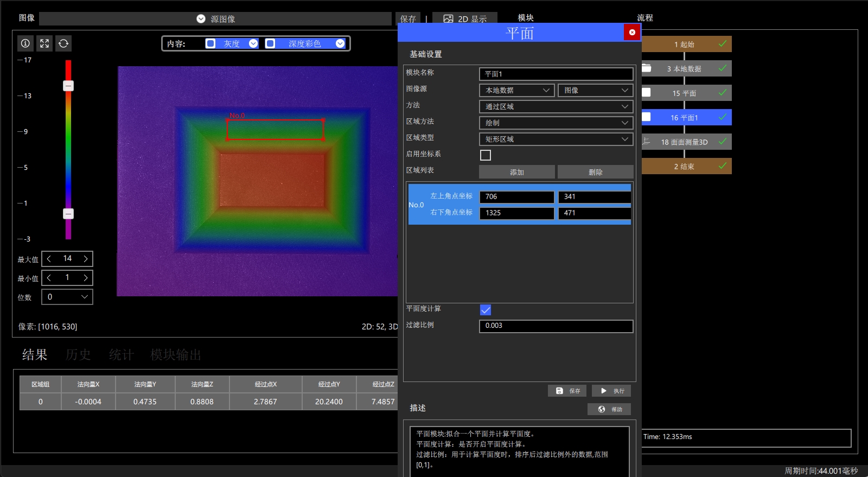Click the 2D display picture icon
The height and width of the screenshot is (477, 868).
coord(448,19)
